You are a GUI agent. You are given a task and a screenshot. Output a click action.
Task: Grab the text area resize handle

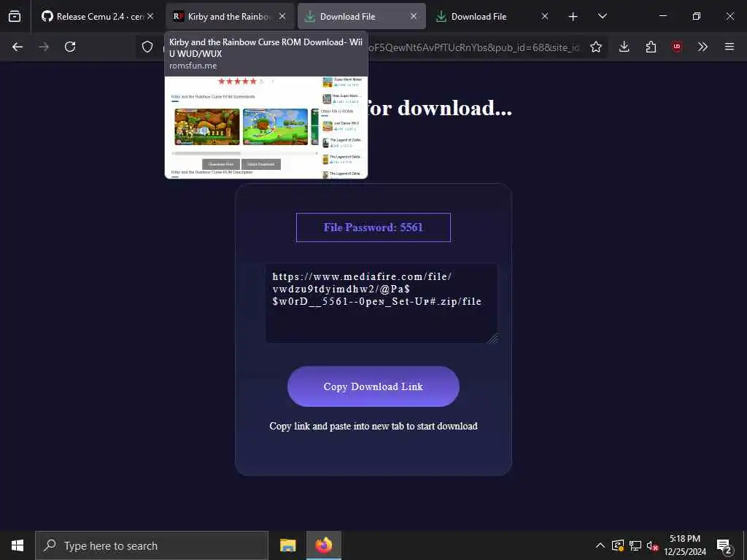(x=493, y=338)
